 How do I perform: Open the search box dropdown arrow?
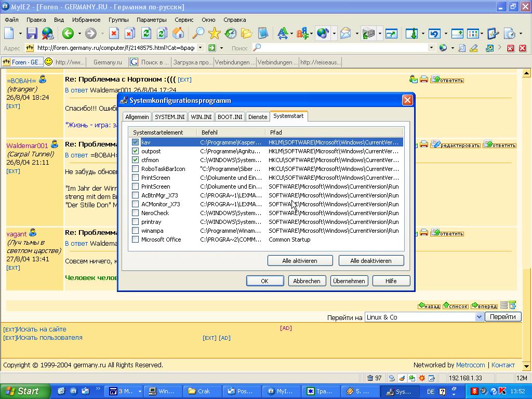431,48
